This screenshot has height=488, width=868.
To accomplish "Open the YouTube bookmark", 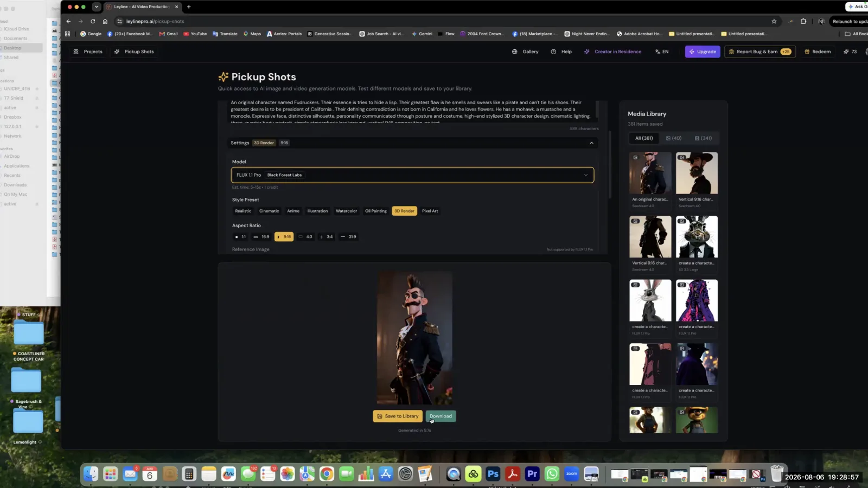I will [195, 34].
